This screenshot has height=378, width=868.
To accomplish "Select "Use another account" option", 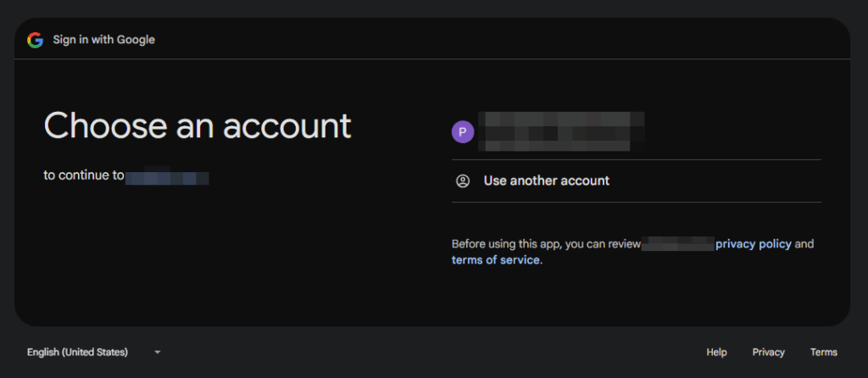I will pyautogui.click(x=546, y=181).
